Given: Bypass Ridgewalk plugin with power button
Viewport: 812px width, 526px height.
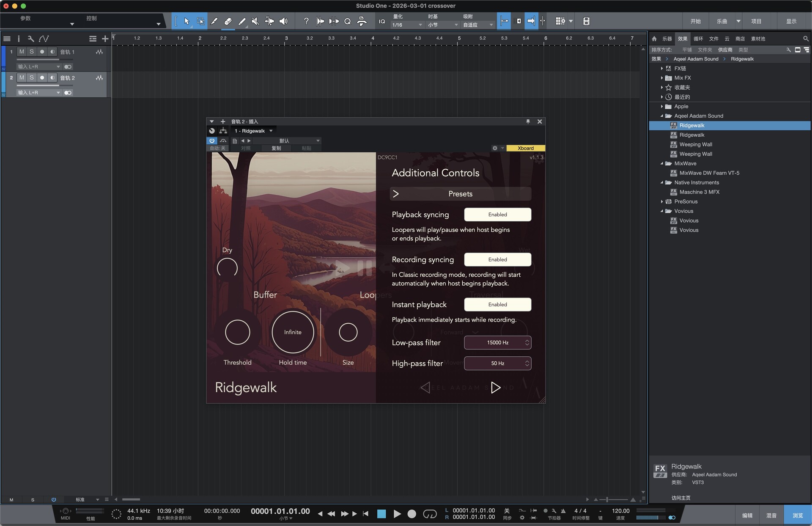Looking at the screenshot, I should coord(212,140).
